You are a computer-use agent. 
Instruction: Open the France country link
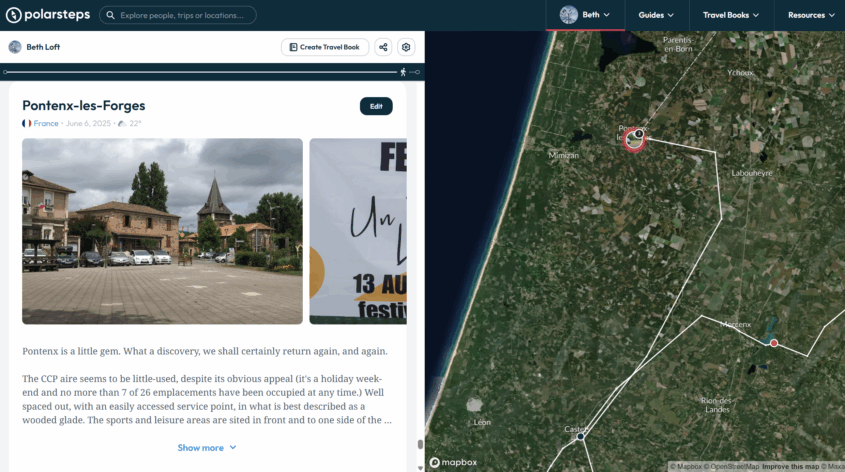click(x=46, y=123)
